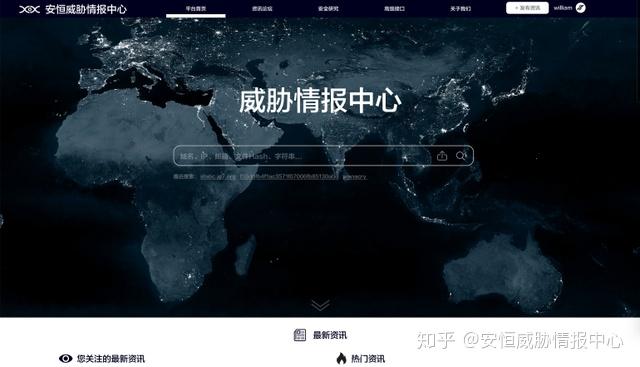This screenshot has width=640, height=367.
Task: Click the first example search link
Action: point(218,177)
